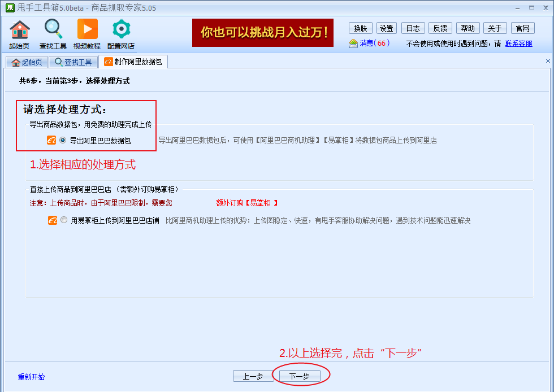
Task: Open the 官网 button
Action: pos(523,28)
